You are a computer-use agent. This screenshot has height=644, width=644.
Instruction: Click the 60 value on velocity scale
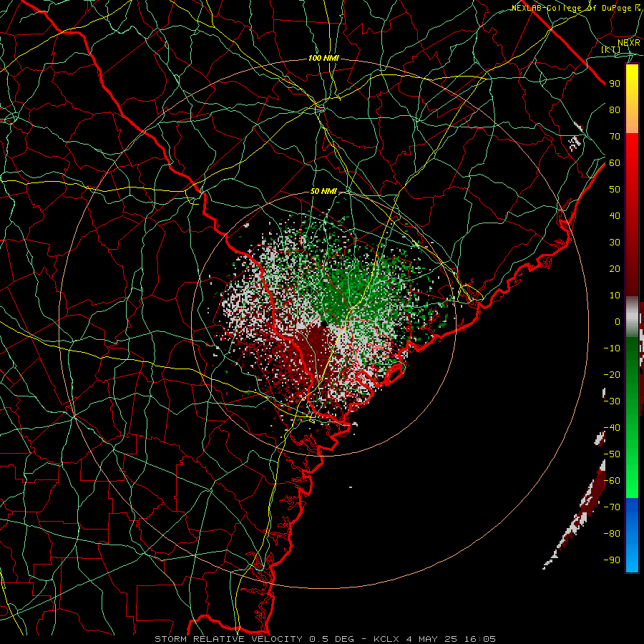(615, 163)
